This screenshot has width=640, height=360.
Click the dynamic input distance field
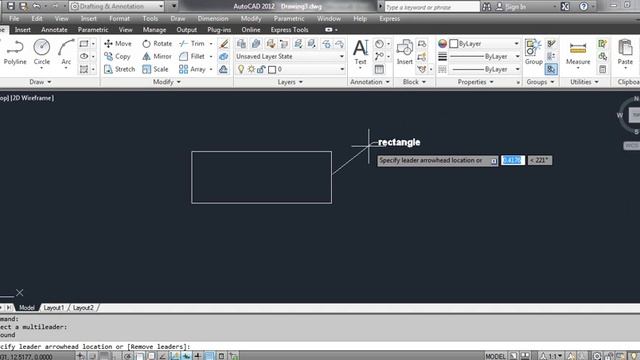513,160
